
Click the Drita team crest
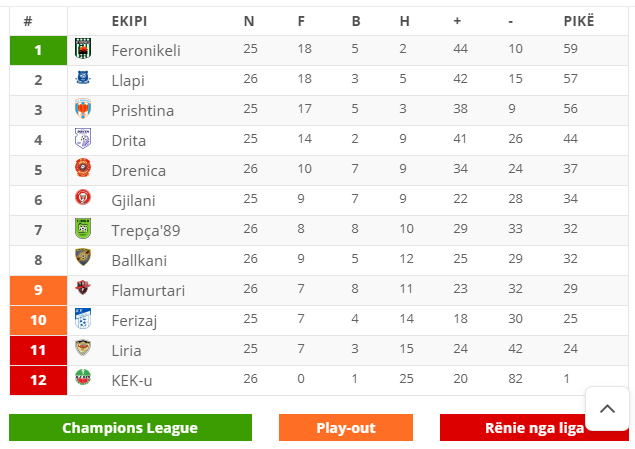(83, 138)
